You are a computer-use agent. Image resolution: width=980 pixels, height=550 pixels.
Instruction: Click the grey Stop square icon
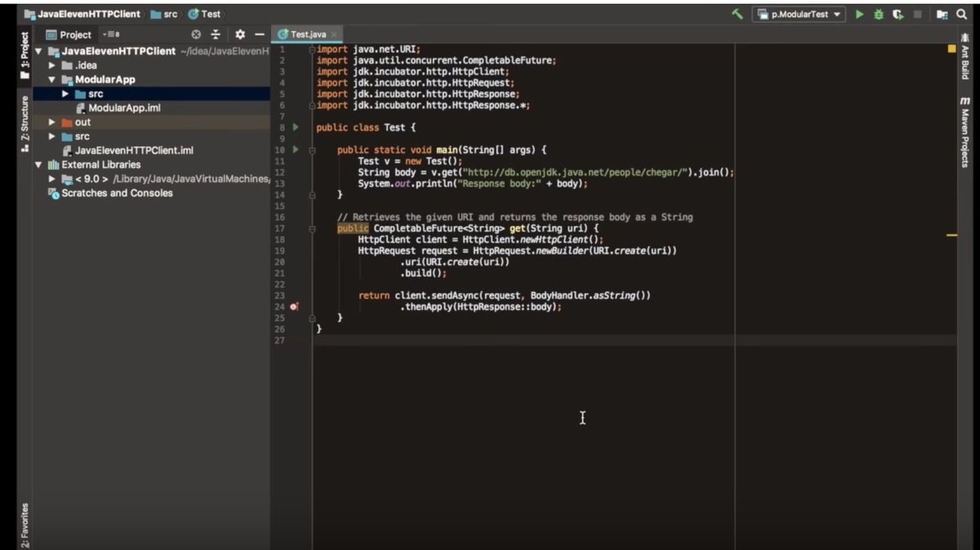click(918, 15)
